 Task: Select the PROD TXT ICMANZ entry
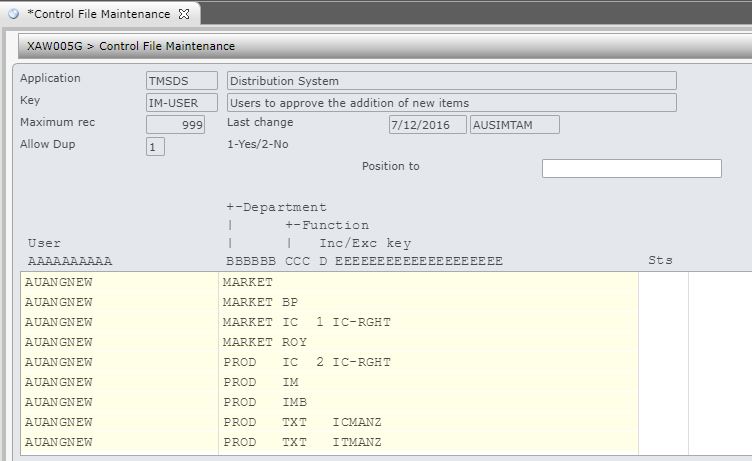pos(427,422)
